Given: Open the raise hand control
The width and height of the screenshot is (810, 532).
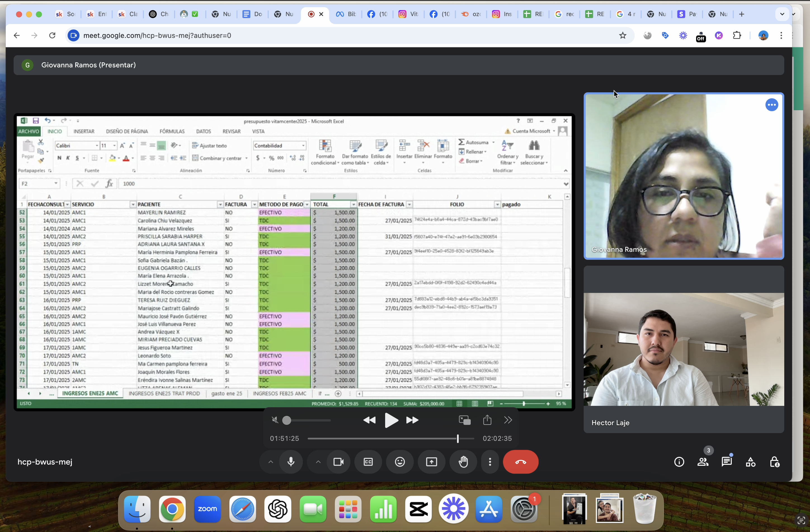Looking at the screenshot, I should coord(463,462).
